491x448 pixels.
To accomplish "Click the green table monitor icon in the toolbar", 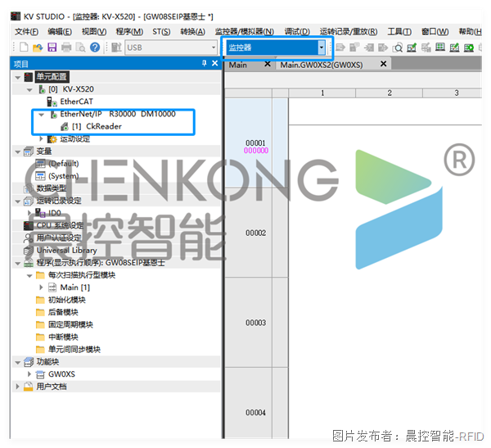I will point(440,48).
